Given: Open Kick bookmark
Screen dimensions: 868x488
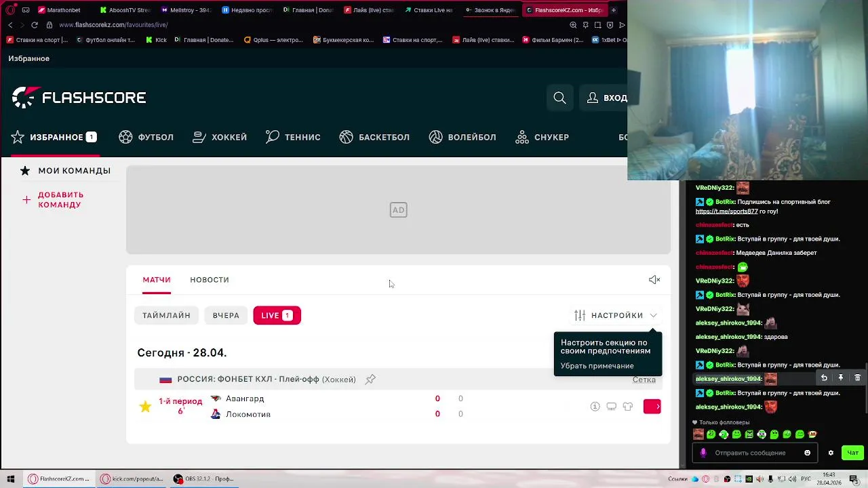Looking at the screenshot, I should 156,40.
